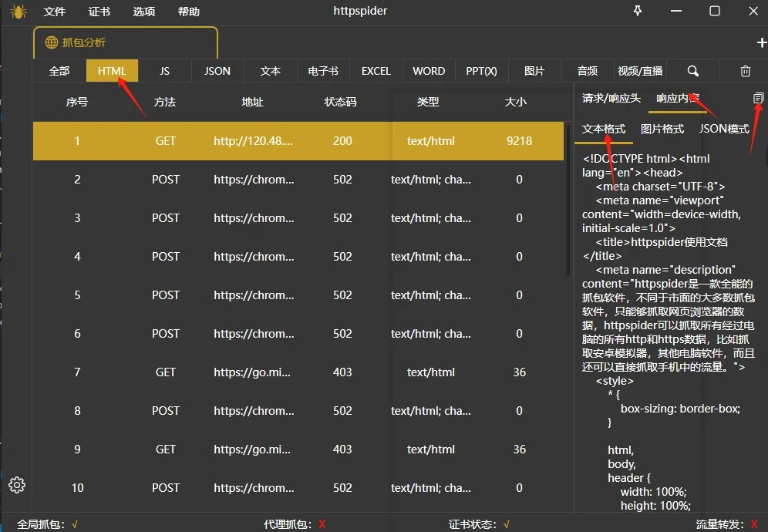
Task: Toggle 证书状态 status check mark
Action: click(507, 524)
